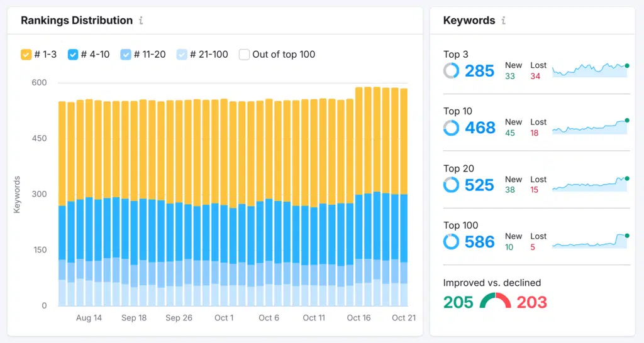The width and height of the screenshot is (644, 343).
Task: Click the Top 100 keywords count 586
Action: [480, 242]
